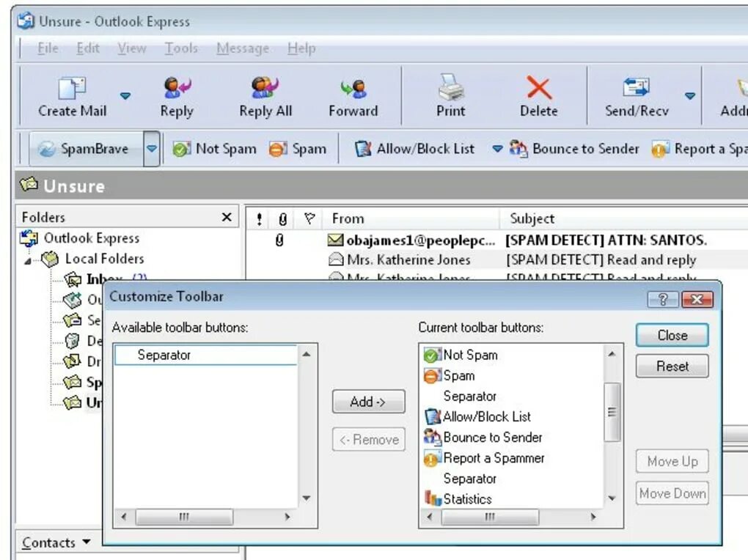
Task: Select Separator in available toolbar buttons
Action: [205, 355]
